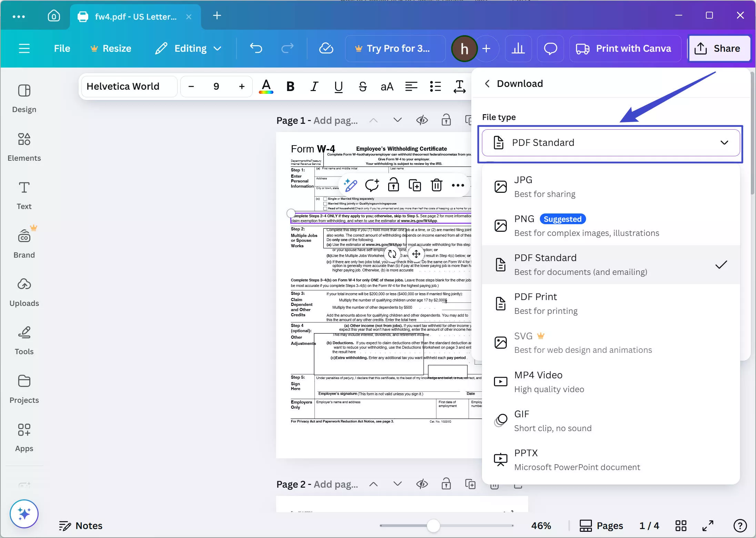The image size is (756, 538).
Task: Open the File type dropdown
Action: tap(611, 142)
